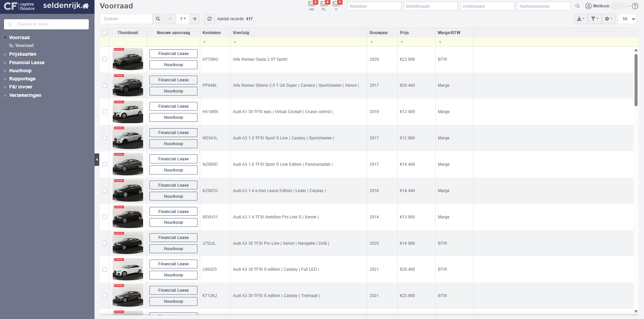
Task: Go to the next records page
Action: (x=194, y=19)
